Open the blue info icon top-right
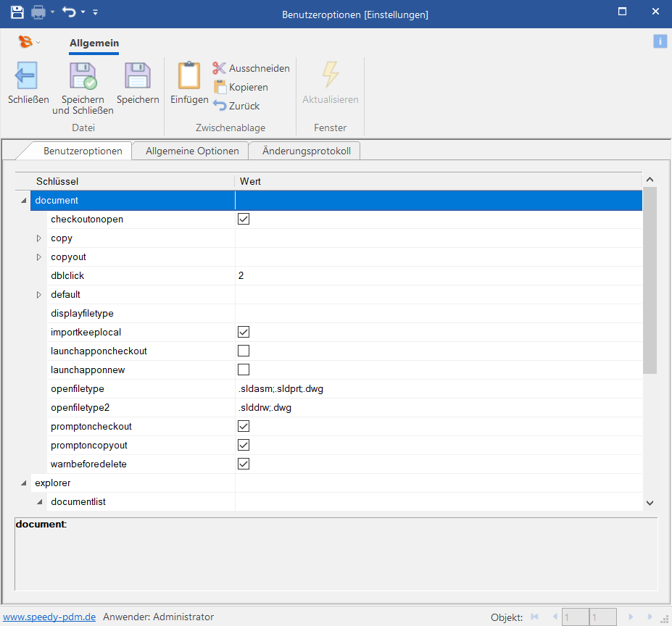Image resolution: width=672 pixels, height=626 pixels. coord(660,41)
